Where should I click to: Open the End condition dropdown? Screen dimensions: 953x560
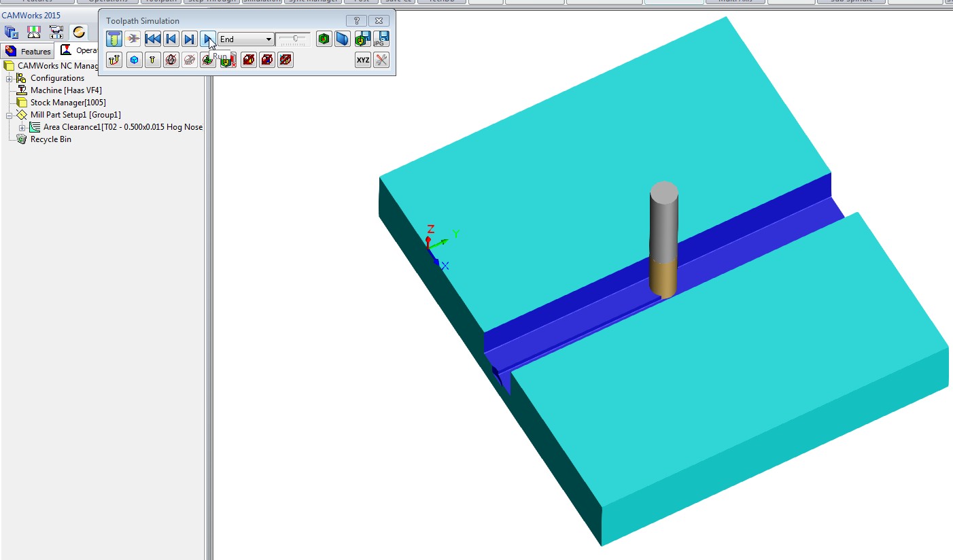(x=268, y=39)
